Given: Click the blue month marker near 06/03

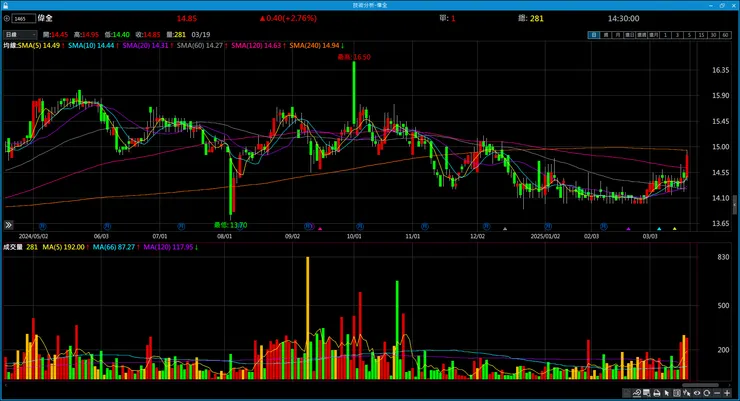Looking at the screenshot, I should (107, 227).
